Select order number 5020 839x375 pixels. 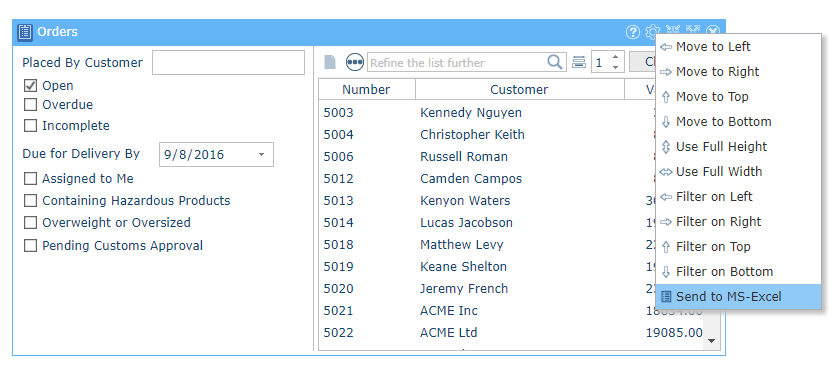click(x=339, y=289)
